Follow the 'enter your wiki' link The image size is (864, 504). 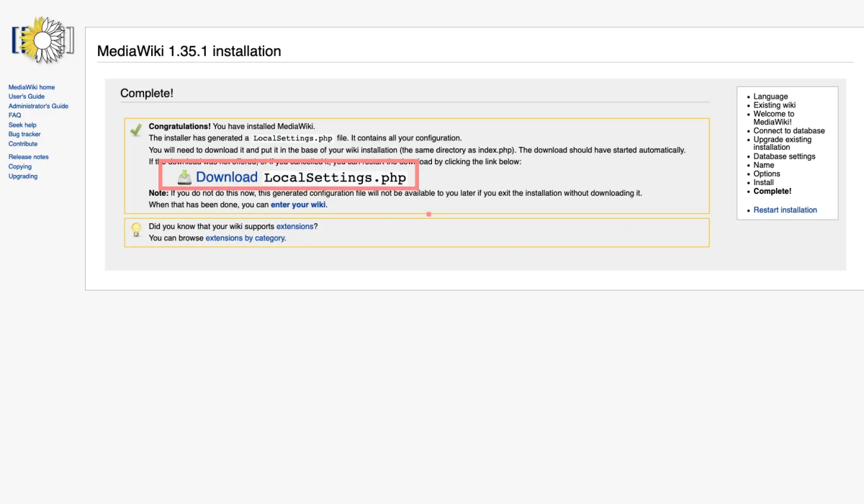[x=298, y=204]
